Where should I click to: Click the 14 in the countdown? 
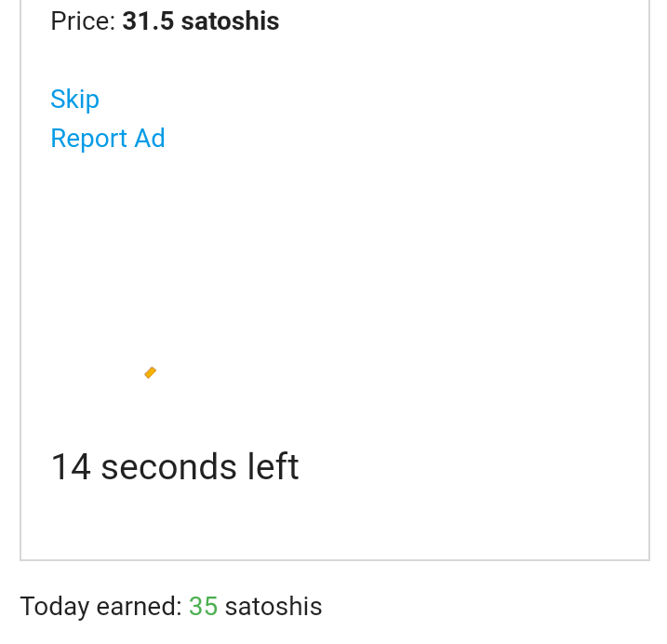point(71,467)
